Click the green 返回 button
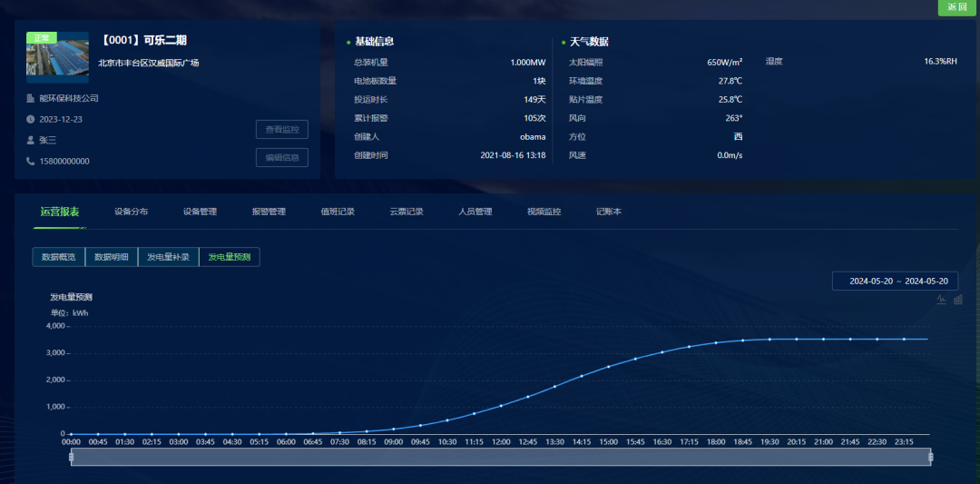 (958, 7)
